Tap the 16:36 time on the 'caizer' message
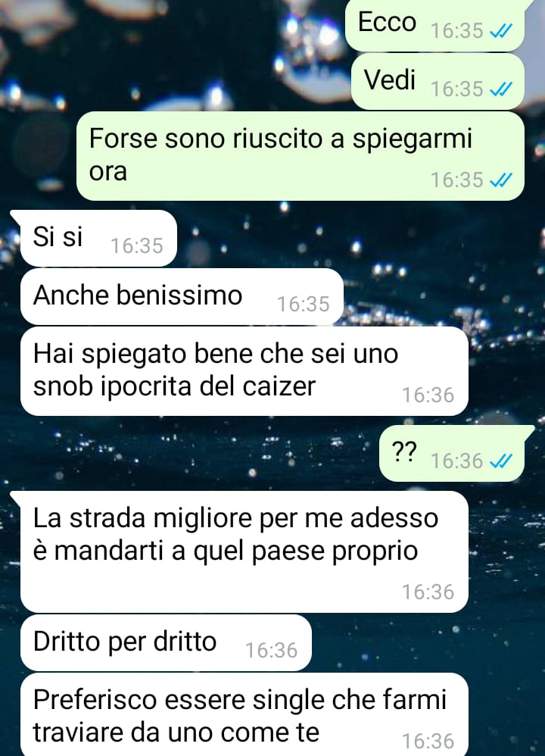 (428, 395)
